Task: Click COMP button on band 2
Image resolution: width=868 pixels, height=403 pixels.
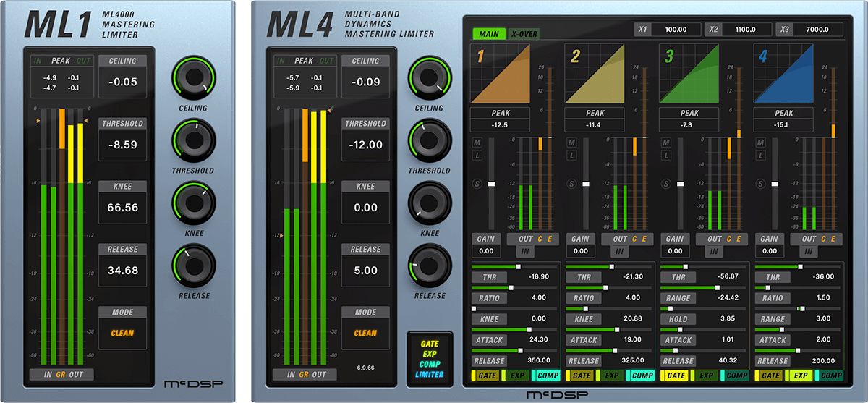Action: [642, 376]
